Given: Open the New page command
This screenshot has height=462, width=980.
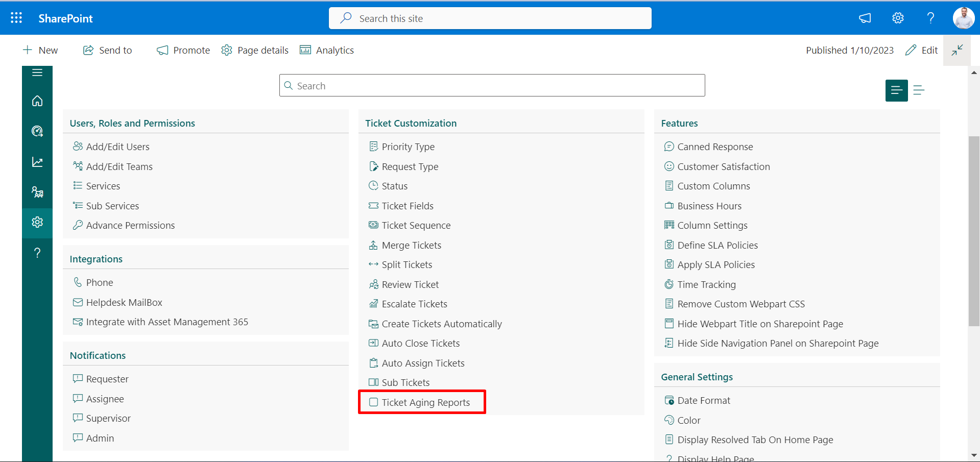Looking at the screenshot, I should click(40, 50).
